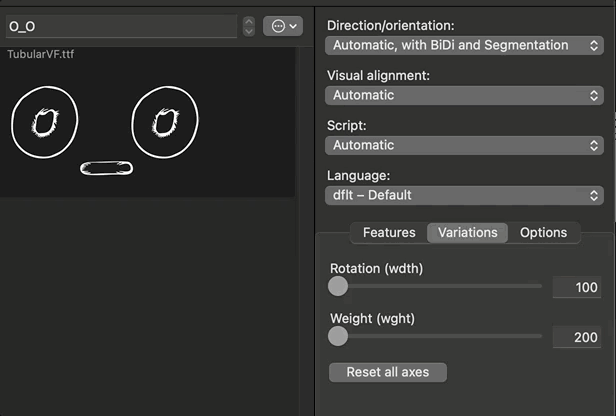Image resolution: width=616 pixels, height=416 pixels.
Task: Click the Weight value field showing 200
Action: click(577, 338)
